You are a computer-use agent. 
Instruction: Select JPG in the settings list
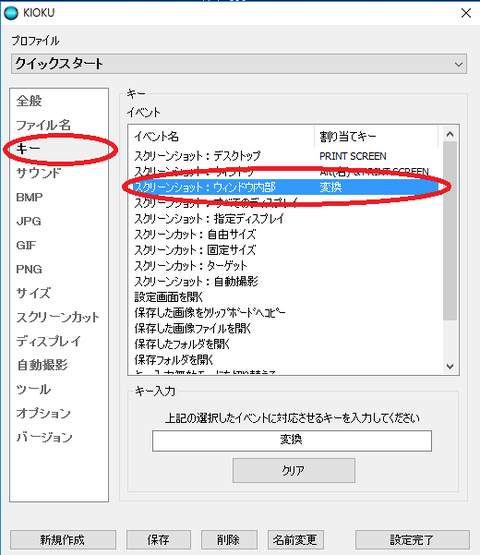(x=29, y=221)
